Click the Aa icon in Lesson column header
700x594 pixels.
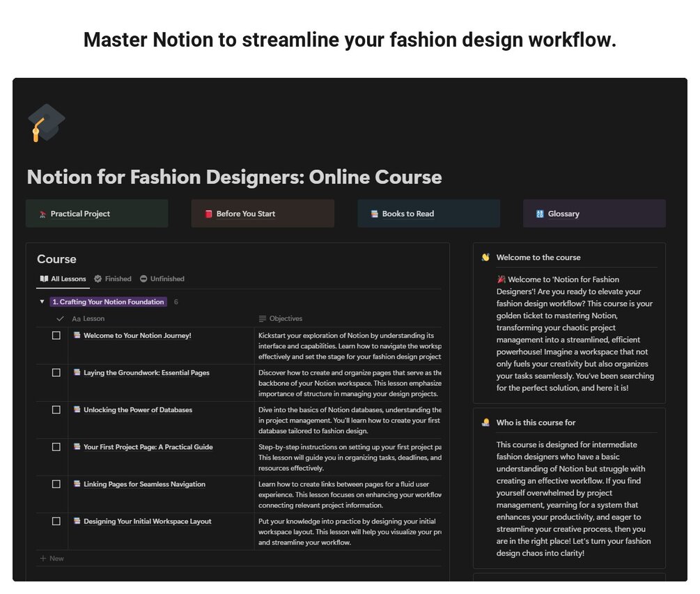click(77, 319)
